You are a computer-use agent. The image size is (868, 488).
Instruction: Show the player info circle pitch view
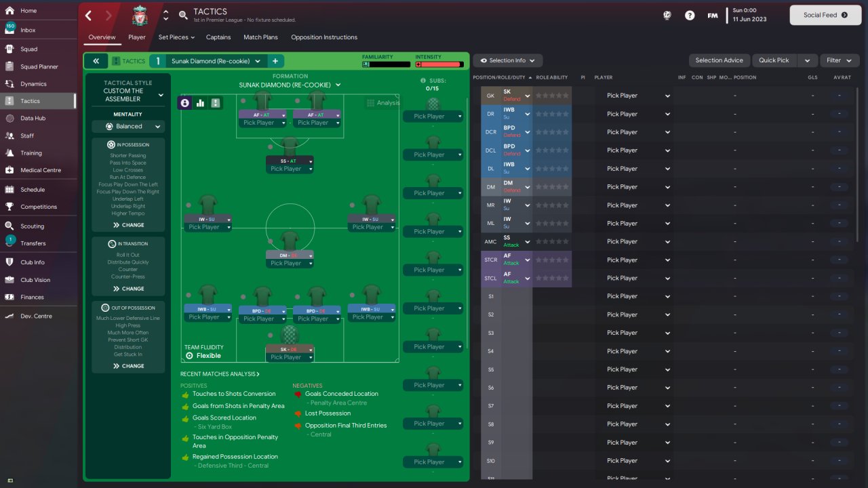[185, 103]
